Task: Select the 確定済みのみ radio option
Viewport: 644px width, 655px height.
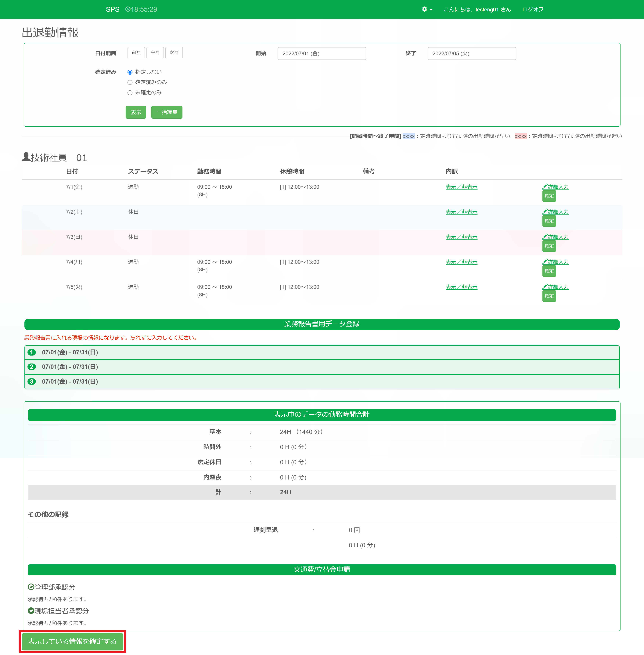Action: [x=130, y=82]
